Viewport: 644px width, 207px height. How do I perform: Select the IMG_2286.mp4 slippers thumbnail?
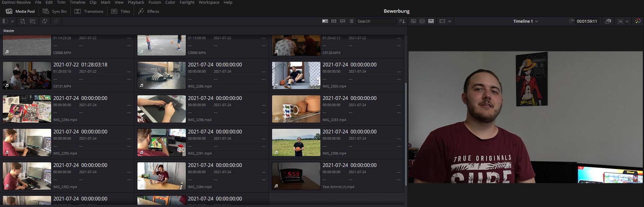(162, 75)
